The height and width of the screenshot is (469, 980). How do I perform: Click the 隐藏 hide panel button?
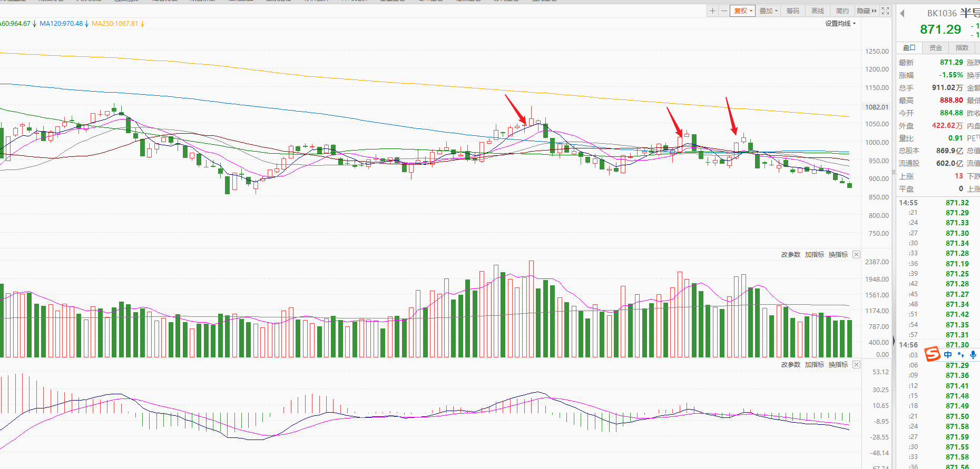click(867, 11)
